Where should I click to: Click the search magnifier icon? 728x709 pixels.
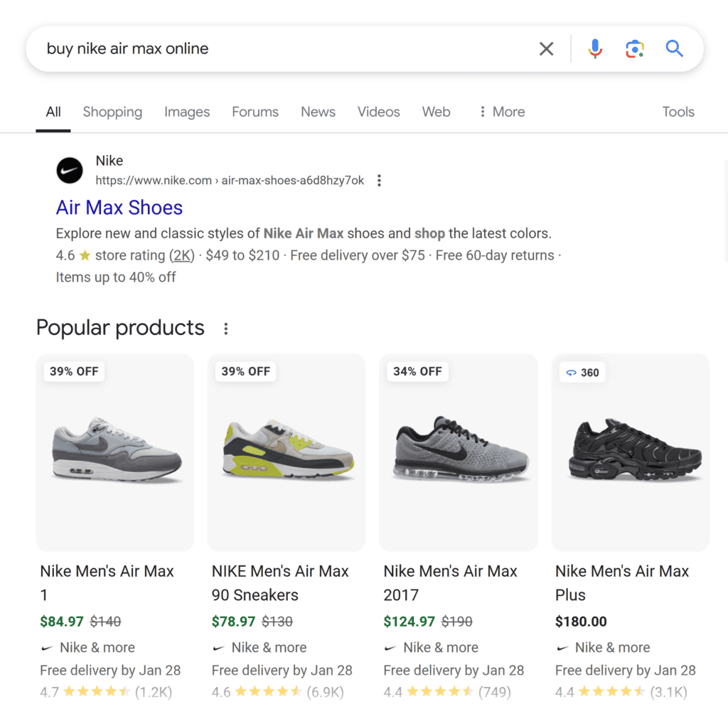674,48
